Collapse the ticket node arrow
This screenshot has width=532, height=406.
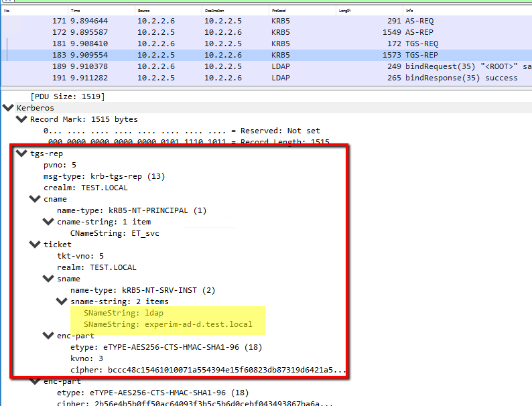pos(34,245)
